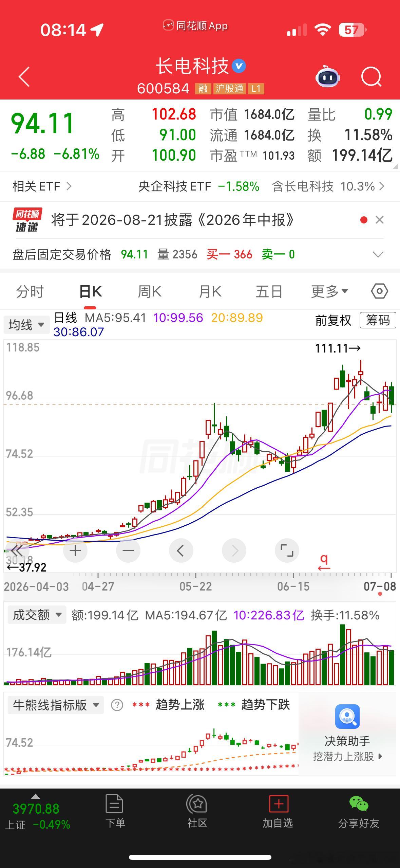Switch to 周K tab
The width and height of the screenshot is (400, 868).
(x=150, y=291)
